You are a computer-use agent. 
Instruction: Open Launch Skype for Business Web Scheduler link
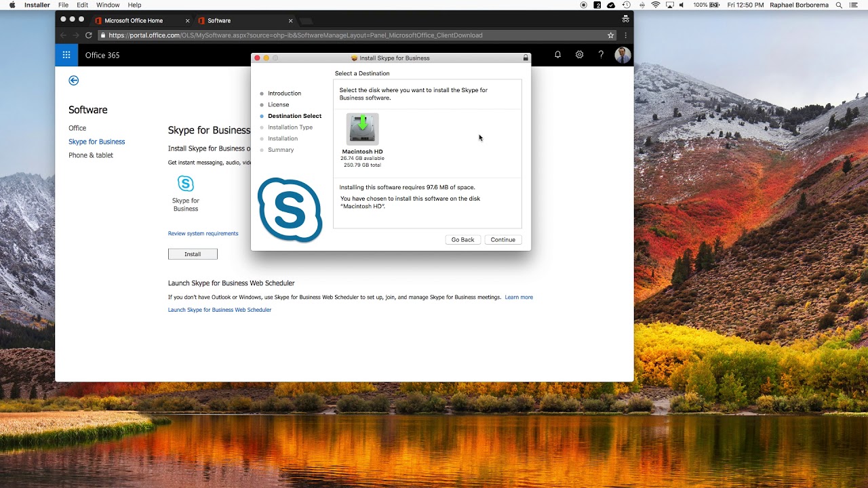coord(220,310)
